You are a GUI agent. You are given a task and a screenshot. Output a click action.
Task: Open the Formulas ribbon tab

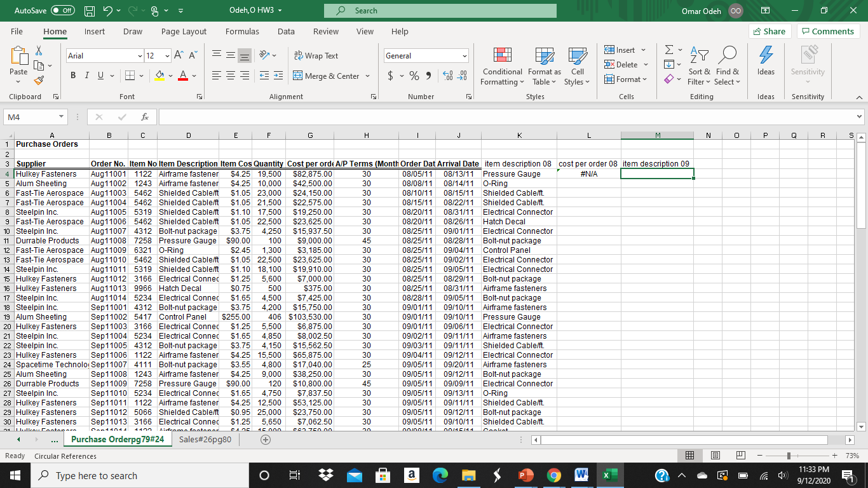242,31
